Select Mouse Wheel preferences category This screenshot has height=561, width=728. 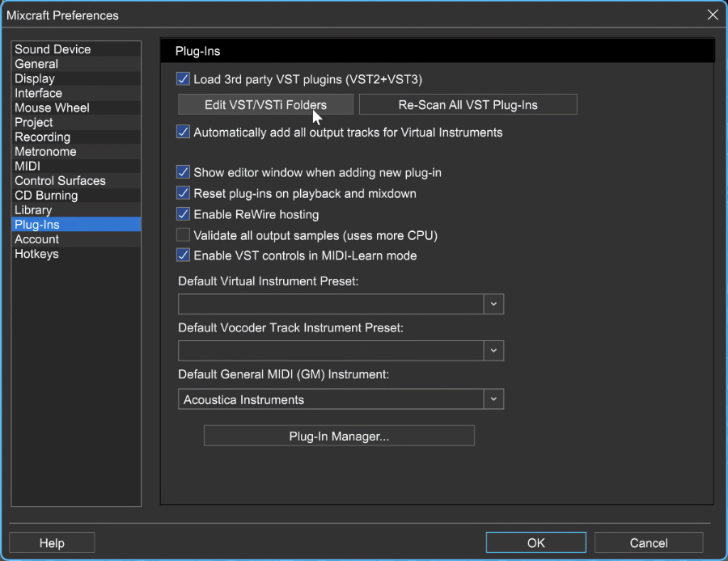pyautogui.click(x=76, y=108)
